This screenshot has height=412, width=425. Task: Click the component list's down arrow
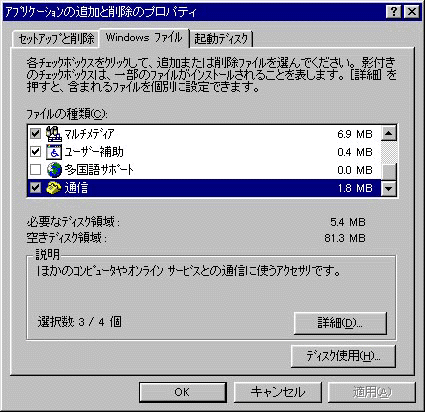coord(388,189)
